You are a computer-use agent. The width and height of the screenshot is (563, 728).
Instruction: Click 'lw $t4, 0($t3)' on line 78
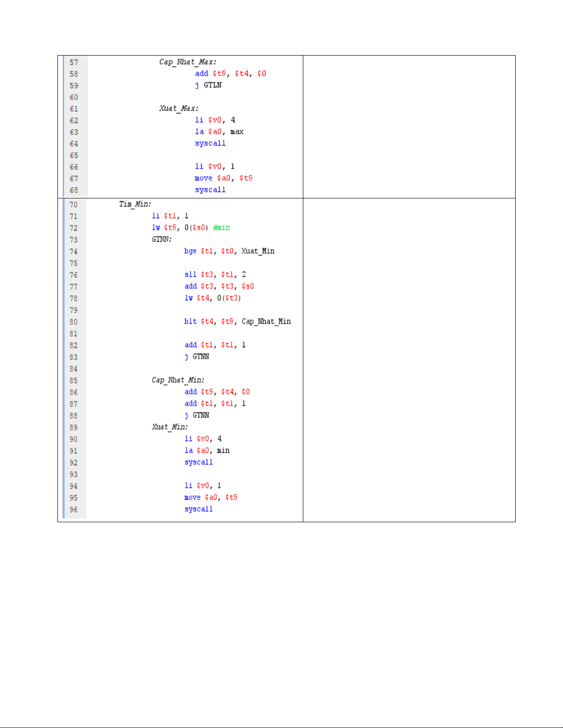(x=213, y=298)
